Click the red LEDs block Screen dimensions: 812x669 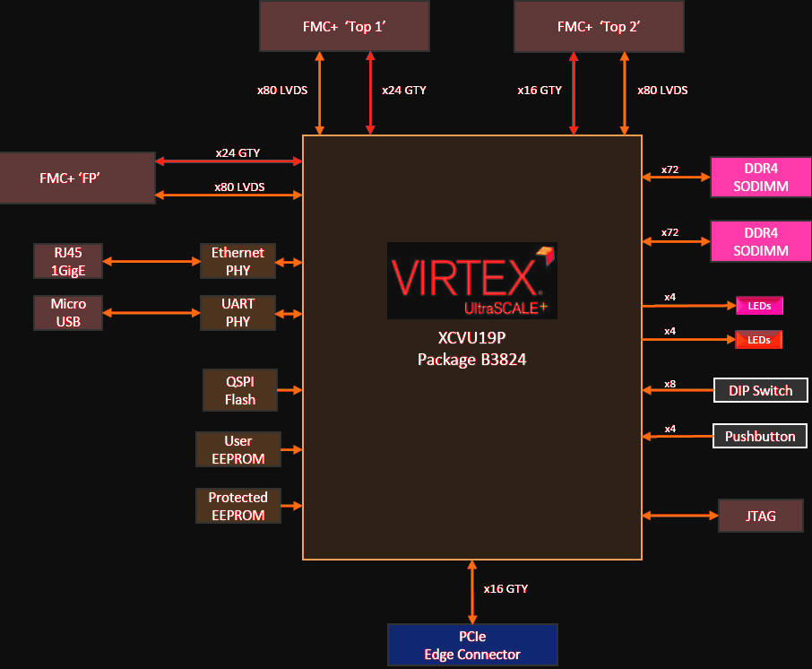[758, 340]
